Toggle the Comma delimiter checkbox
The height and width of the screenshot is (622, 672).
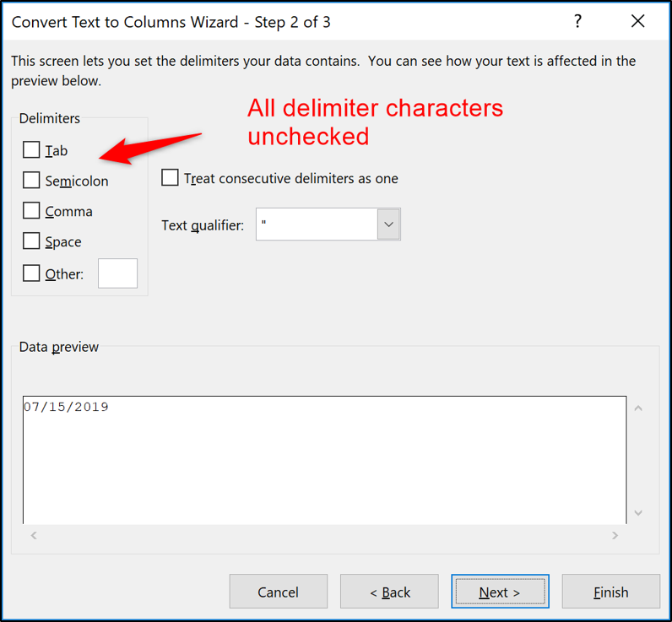[31, 211]
